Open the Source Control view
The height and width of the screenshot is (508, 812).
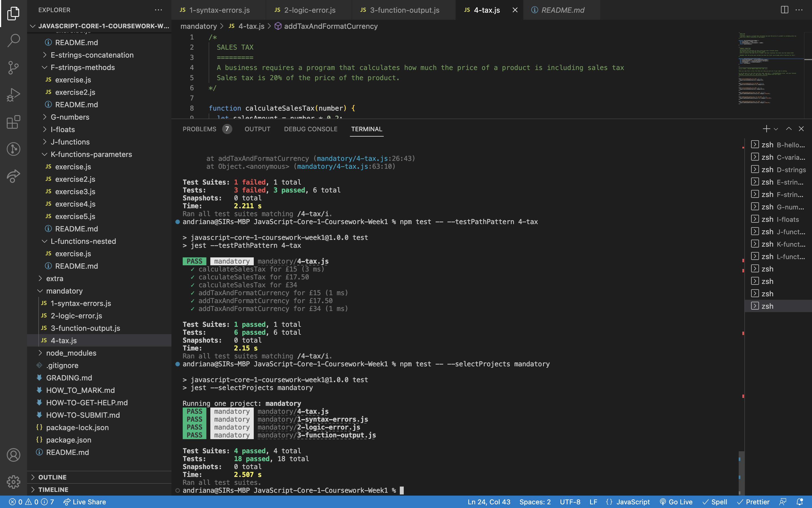coord(14,67)
